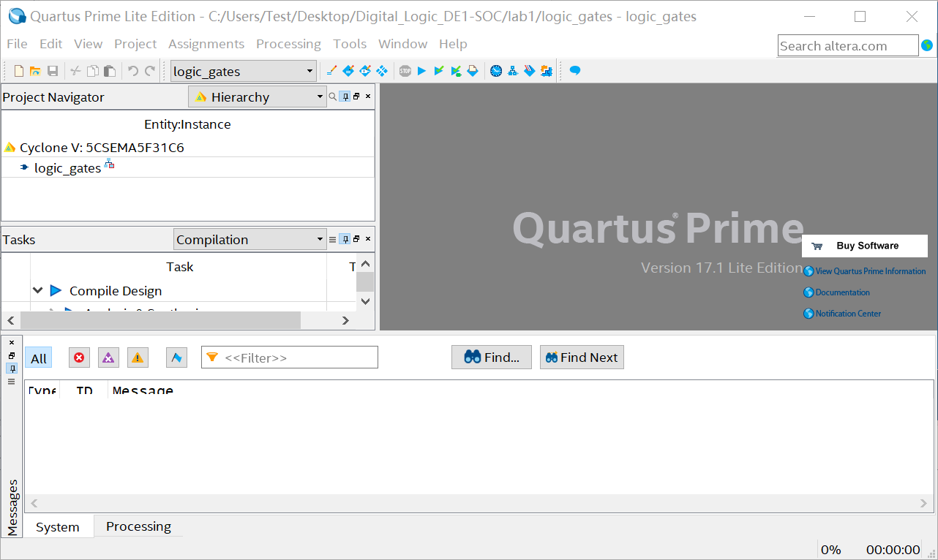Image resolution: width=938 pixels, height=560 pixels.
Task: Open the Compilation task flow dropdown
Action: click(x=249, y=239)
